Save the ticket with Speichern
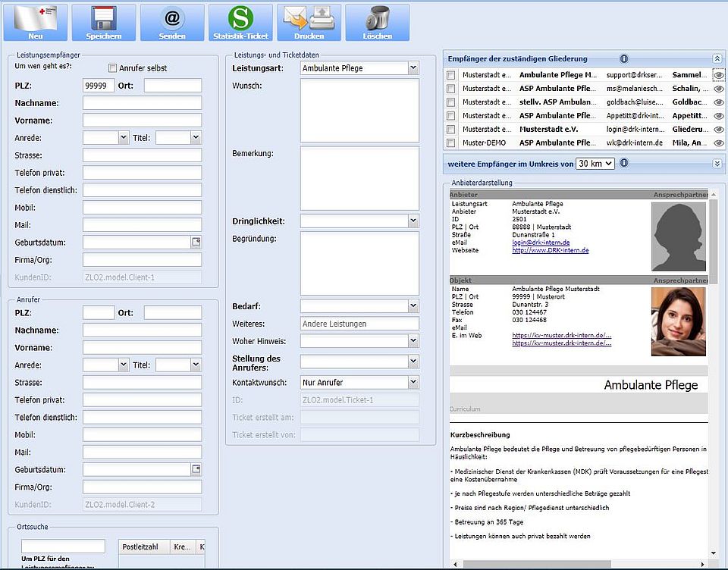Screen dimensions: 728x570 [x=104, y=22]
